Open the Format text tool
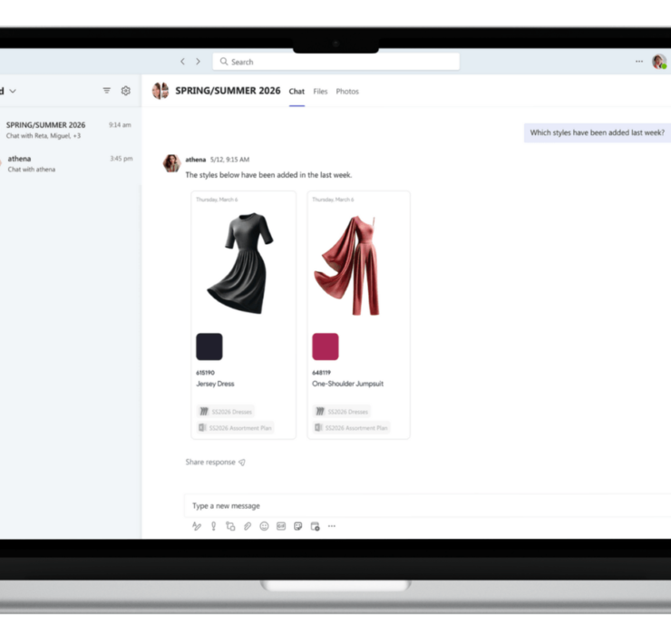Viewport: 671px width, 644px height. [x=197, y=526]
